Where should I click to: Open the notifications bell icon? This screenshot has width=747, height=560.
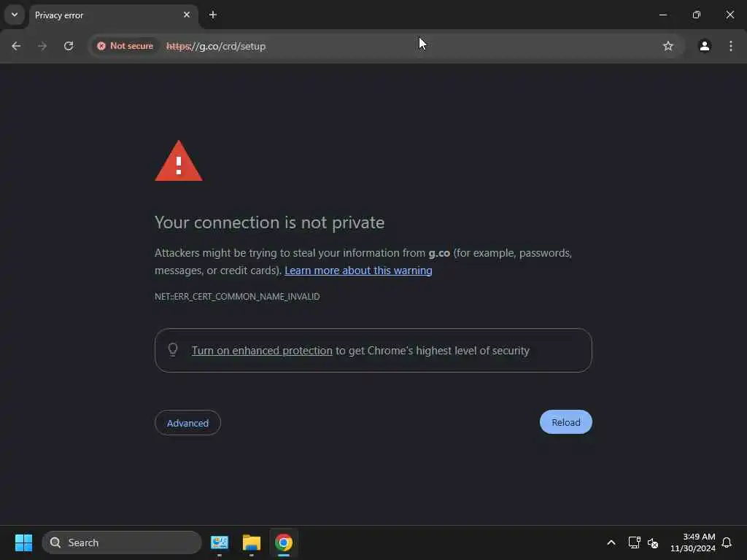[x=727, y=542]
